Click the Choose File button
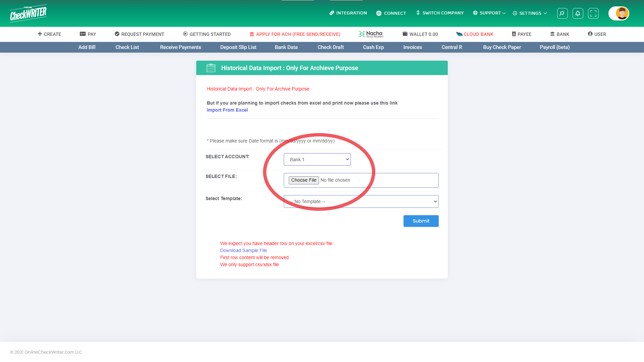The width and height of the screenshot is (644, 362). click(x=304, y=180)
